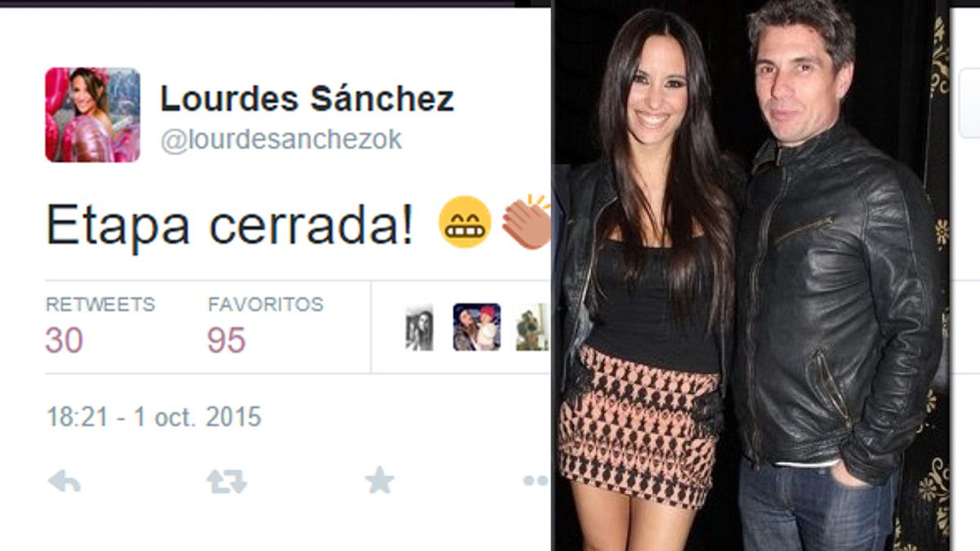Screen dimensions: 980x551
Task: Click the clapping hands emoji
Action: pos(527,221)
